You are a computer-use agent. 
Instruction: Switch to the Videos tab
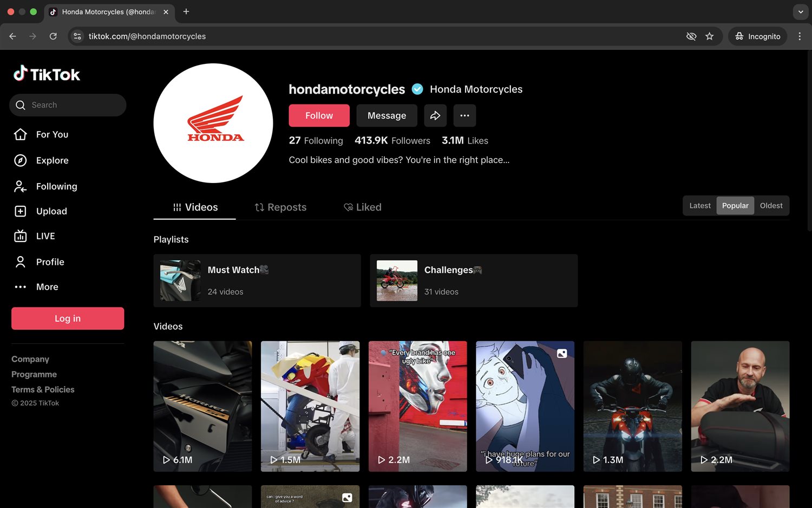point(195,207)
